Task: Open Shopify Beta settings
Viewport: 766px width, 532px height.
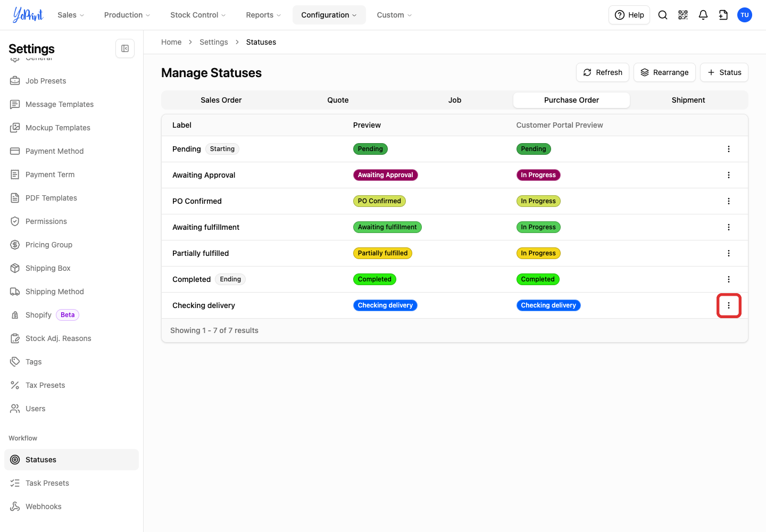Action: coord(71,315)
